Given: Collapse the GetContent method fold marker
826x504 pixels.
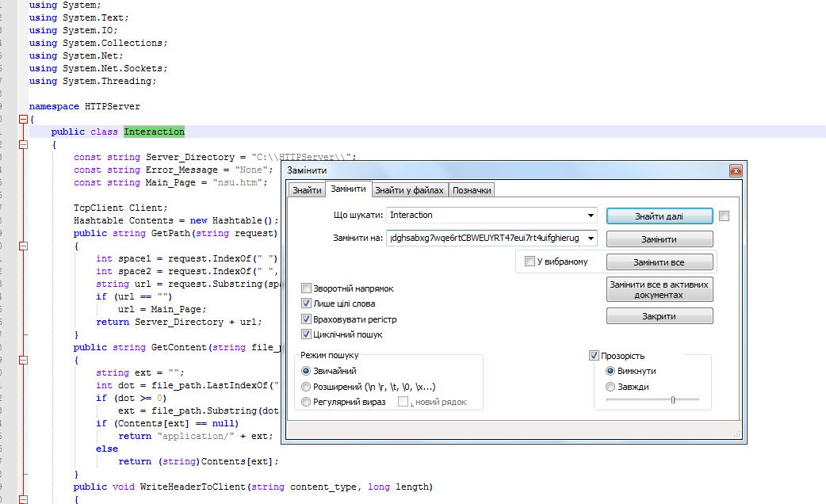Looking at the screenshot, I should point(22,360).
